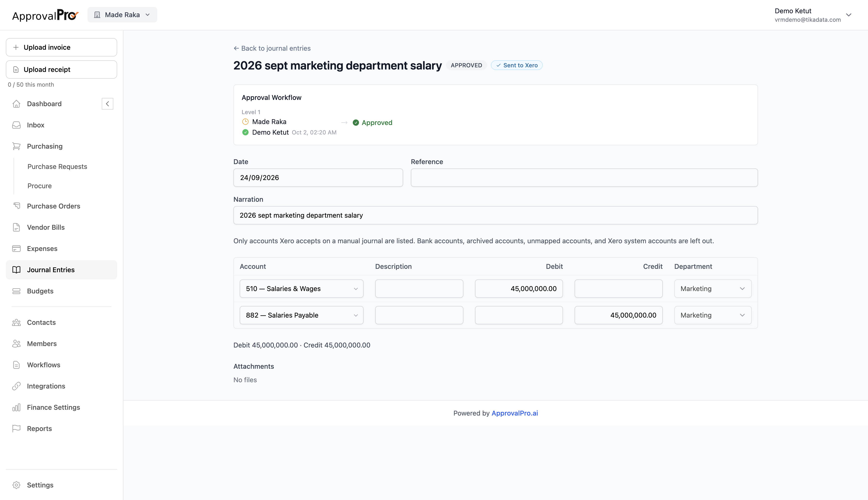Viewport: 868px width, 500px height.
Task: Click the Workflows file icon
Action: point(16,365)
